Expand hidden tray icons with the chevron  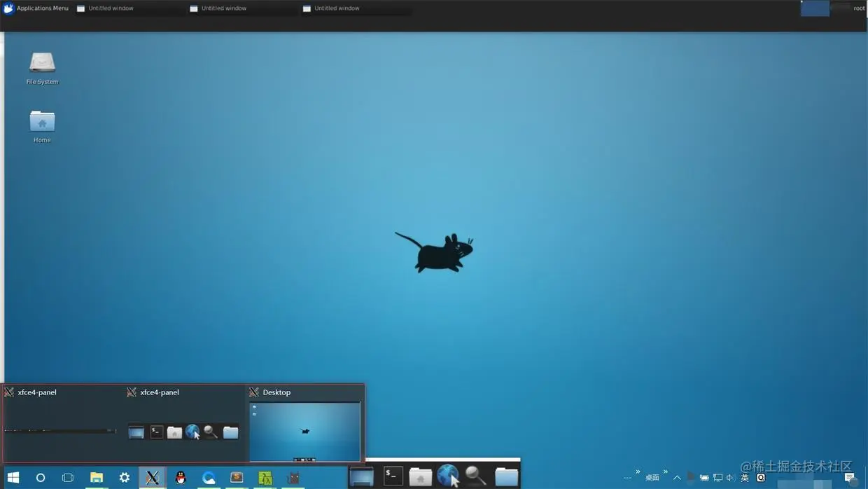tap(677, 477)
